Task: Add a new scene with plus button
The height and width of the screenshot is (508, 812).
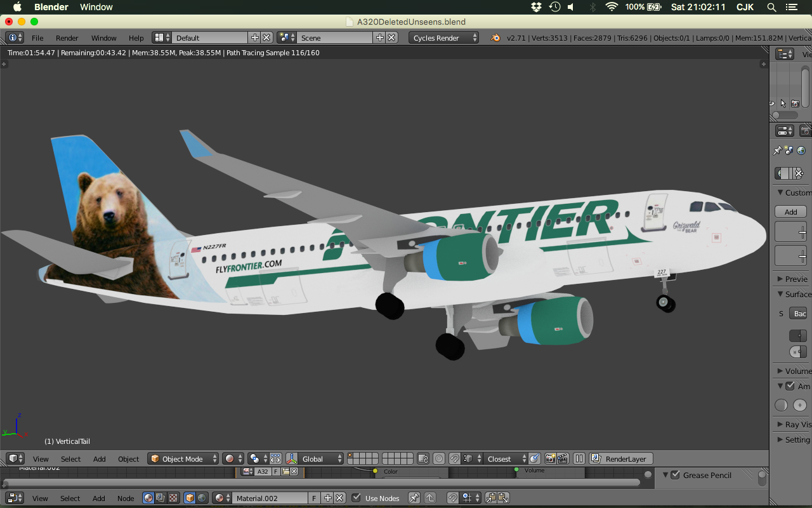Action: [379, 38]
